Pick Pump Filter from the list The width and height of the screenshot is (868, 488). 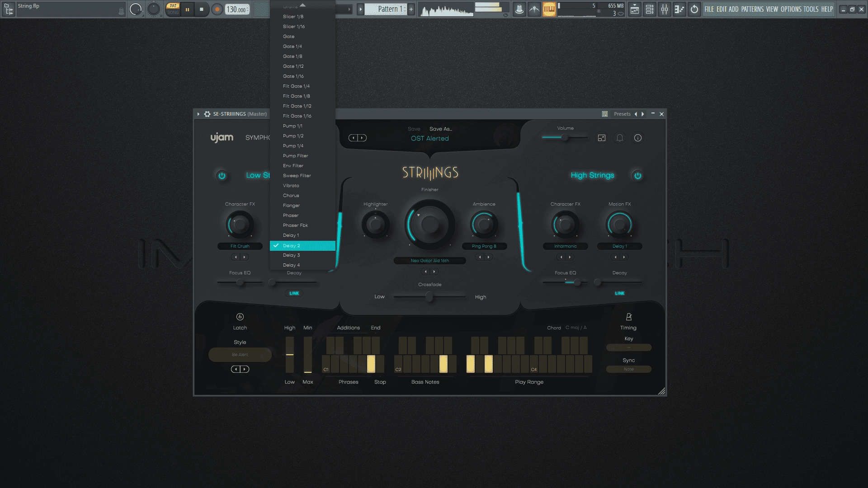pos(302,156)
